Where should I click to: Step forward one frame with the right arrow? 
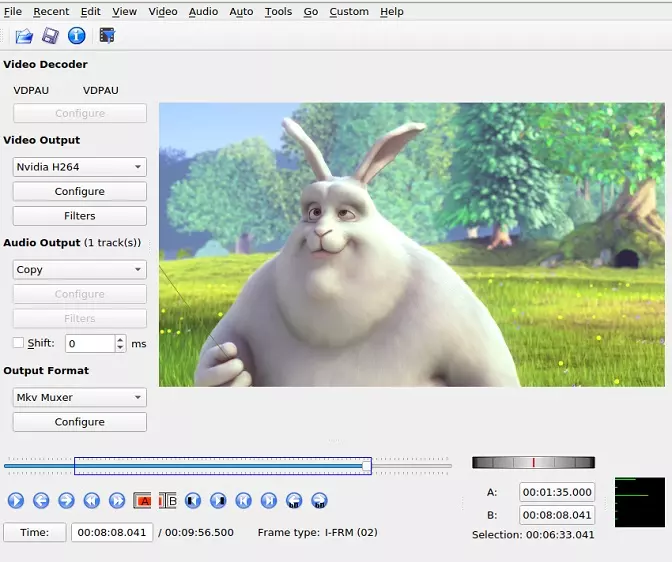coord(66,501)
